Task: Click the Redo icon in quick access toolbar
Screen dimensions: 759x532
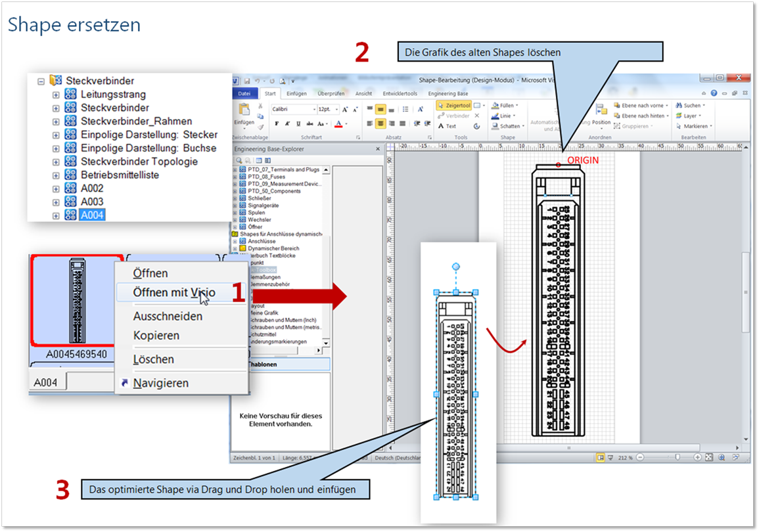Action: pyautogui.click(x=271, y=81)
